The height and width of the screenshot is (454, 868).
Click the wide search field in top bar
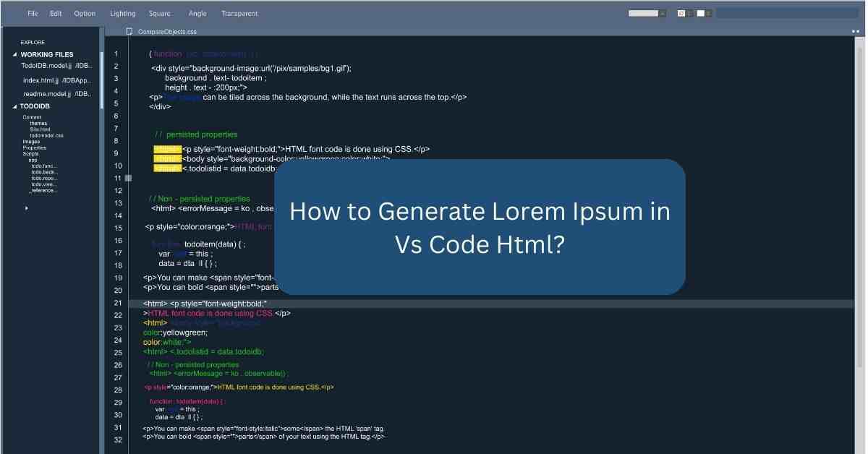[787, 13]
